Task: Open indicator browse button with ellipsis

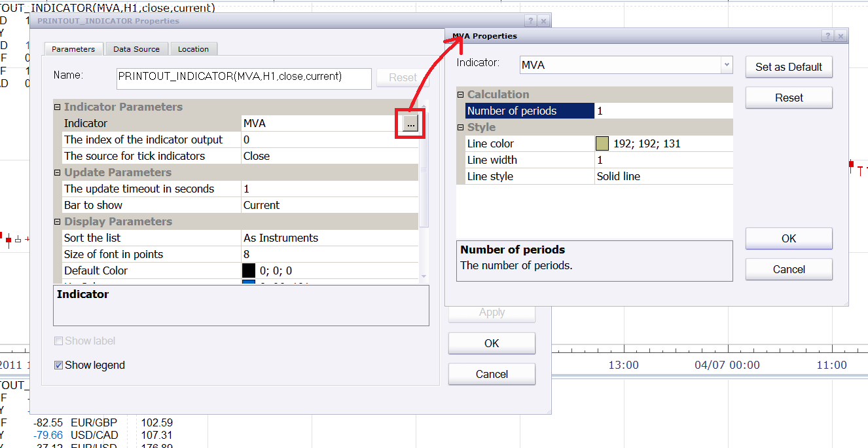Action: tap(410, 123)
